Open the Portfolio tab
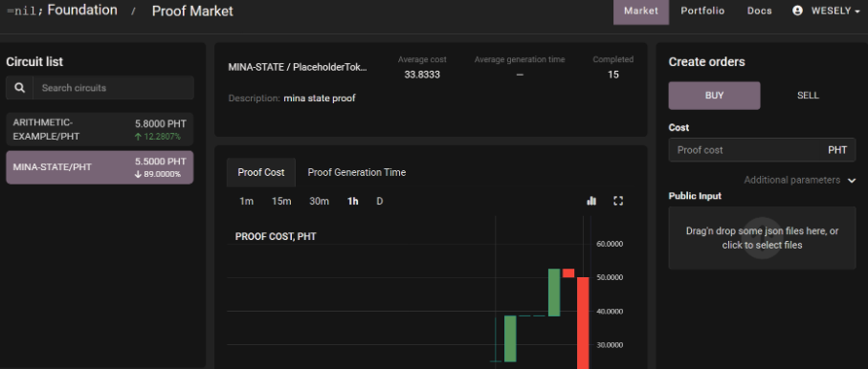This screenshot has width=868, height=369. (x=702, y=11)
